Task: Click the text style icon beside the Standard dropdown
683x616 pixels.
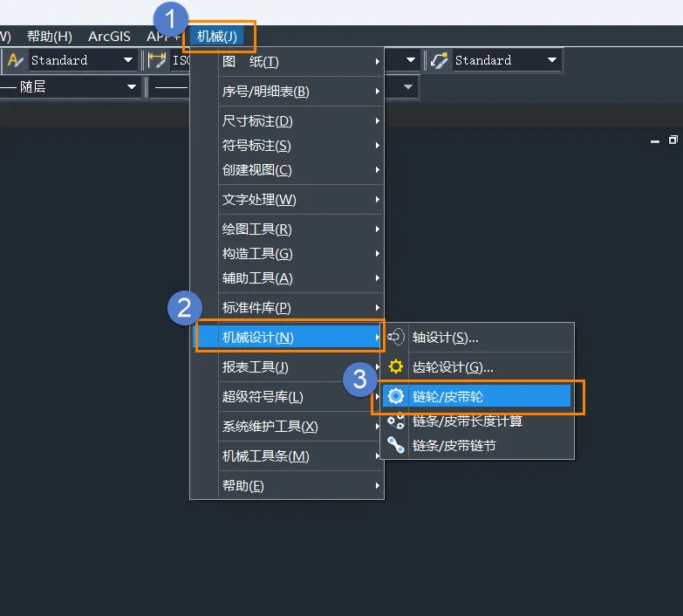Action: pyautogui.click(x=15, y=60)
